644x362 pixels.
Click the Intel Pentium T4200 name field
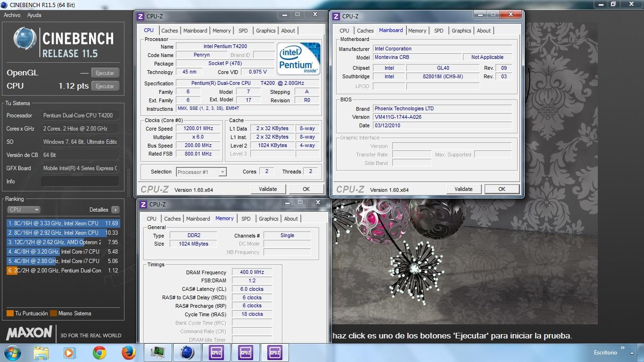[225, 47]
